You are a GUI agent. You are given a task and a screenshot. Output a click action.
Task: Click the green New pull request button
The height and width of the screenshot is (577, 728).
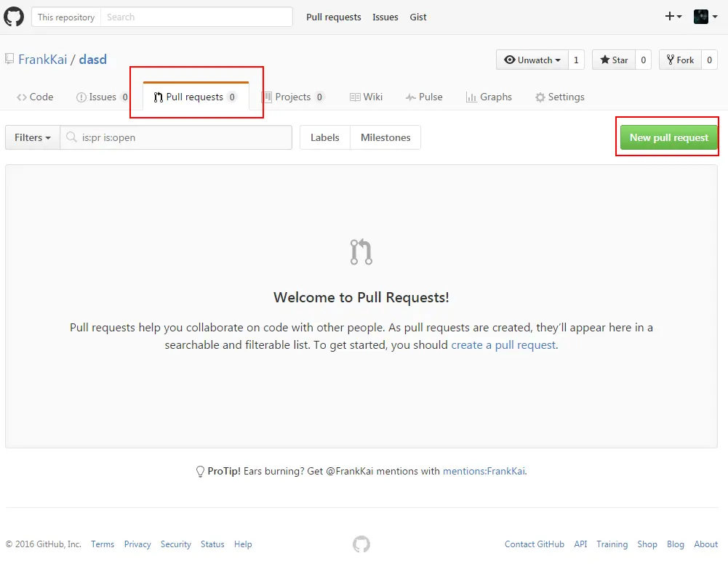click(x=669, y=137)
